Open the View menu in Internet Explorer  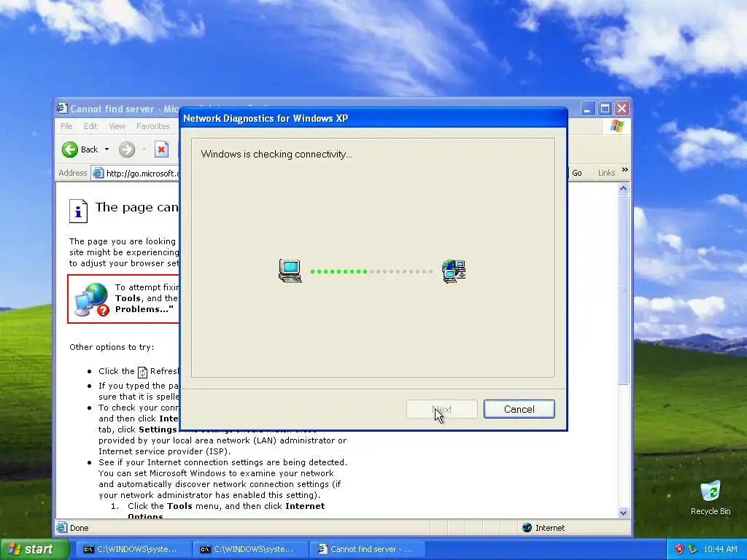[117, 126]
